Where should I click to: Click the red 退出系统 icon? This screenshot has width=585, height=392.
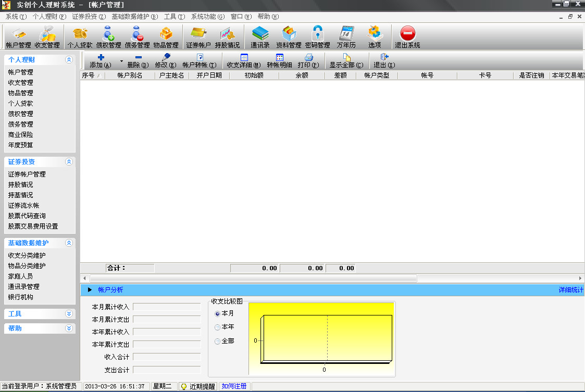point(407,37)
